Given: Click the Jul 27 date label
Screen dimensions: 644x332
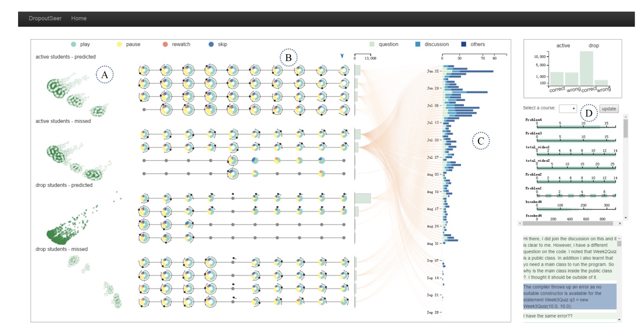Looking at the screenshot, I should [x=433, y=157].
